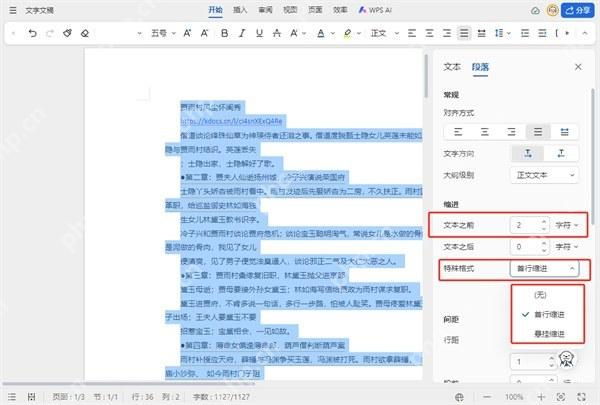This screenshot has height=405, width=600.
Task: Choose left alignment in the paragraph panel
Action: [x=458, y=132]
